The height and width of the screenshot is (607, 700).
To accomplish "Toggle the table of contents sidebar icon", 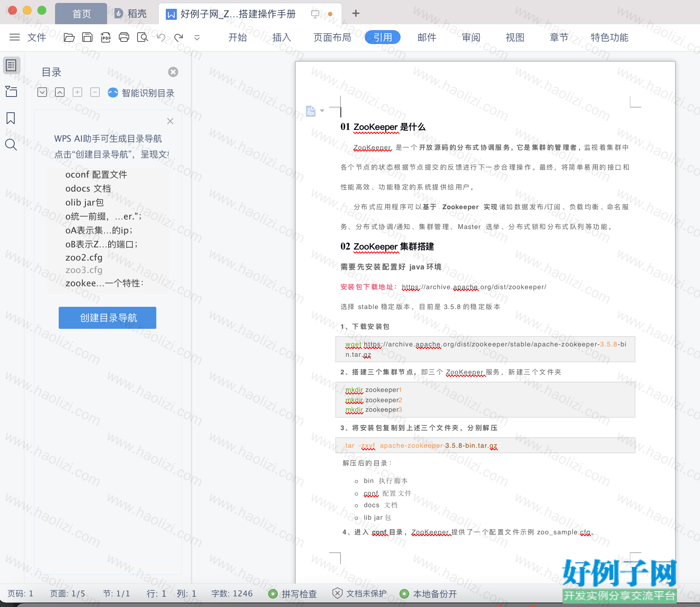I will pos(11,65).
